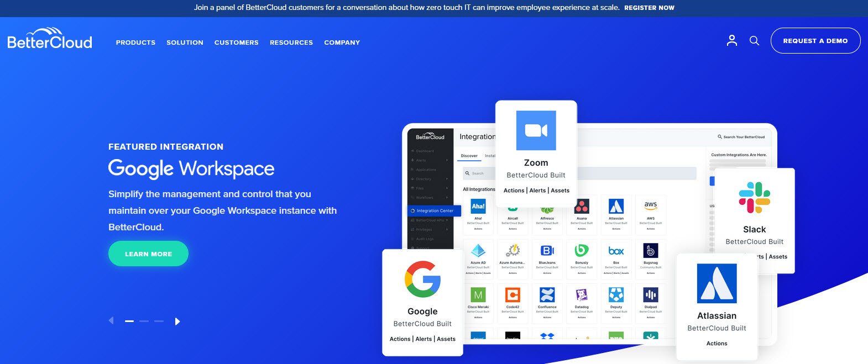
Task: Select the first carousel slide indicator
Action: [129, 321]
